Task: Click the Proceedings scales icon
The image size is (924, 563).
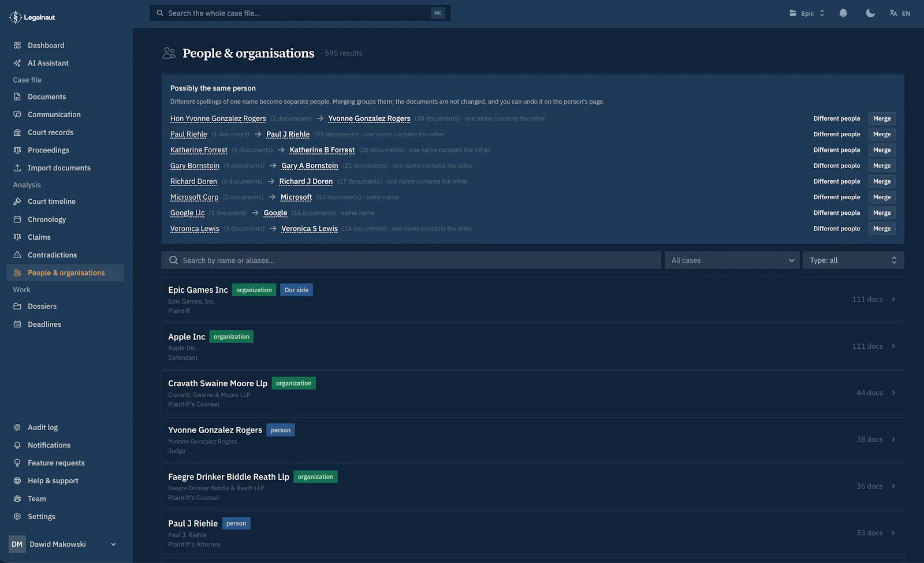Action: tap(17, 150)
